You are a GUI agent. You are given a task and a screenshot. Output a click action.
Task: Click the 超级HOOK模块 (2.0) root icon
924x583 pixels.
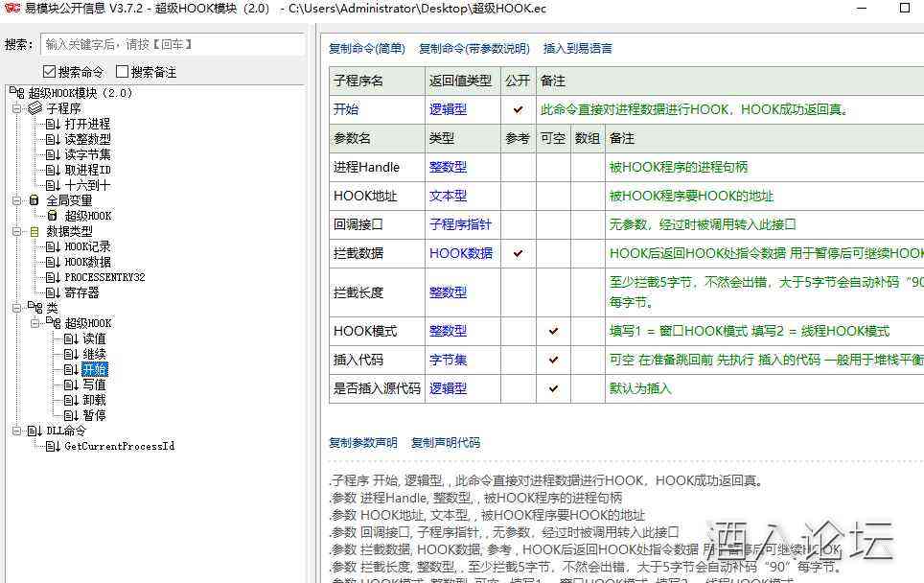17,93
